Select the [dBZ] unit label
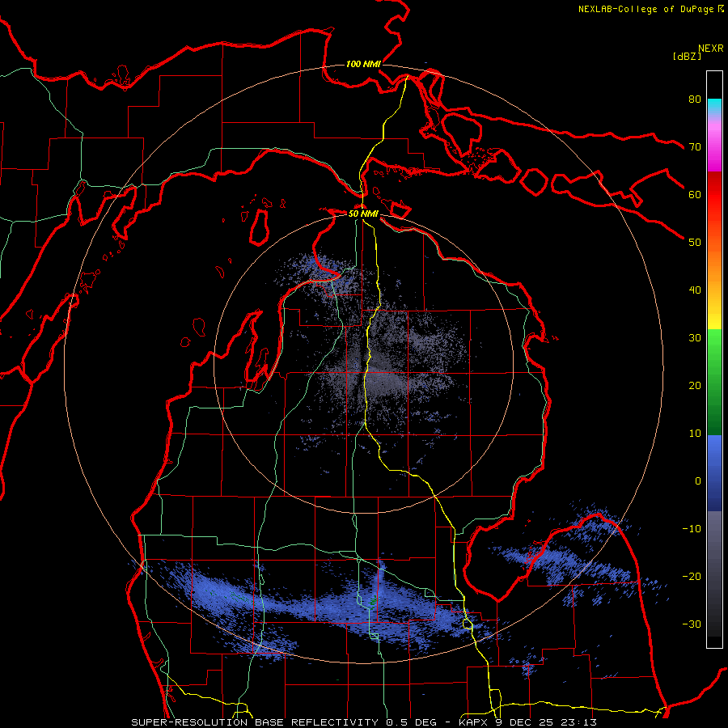 tap(687, 57)
